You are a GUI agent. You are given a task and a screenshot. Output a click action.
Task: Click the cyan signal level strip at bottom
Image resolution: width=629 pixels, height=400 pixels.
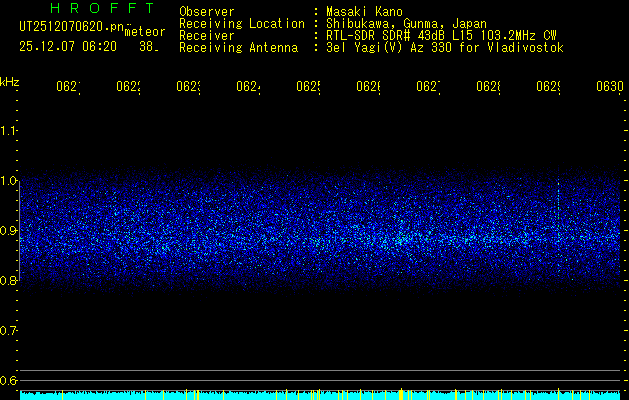(320, 395)
